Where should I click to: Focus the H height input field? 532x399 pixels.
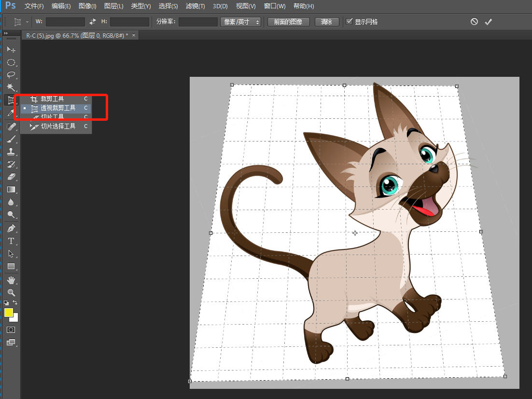click(x=129, y=22)
